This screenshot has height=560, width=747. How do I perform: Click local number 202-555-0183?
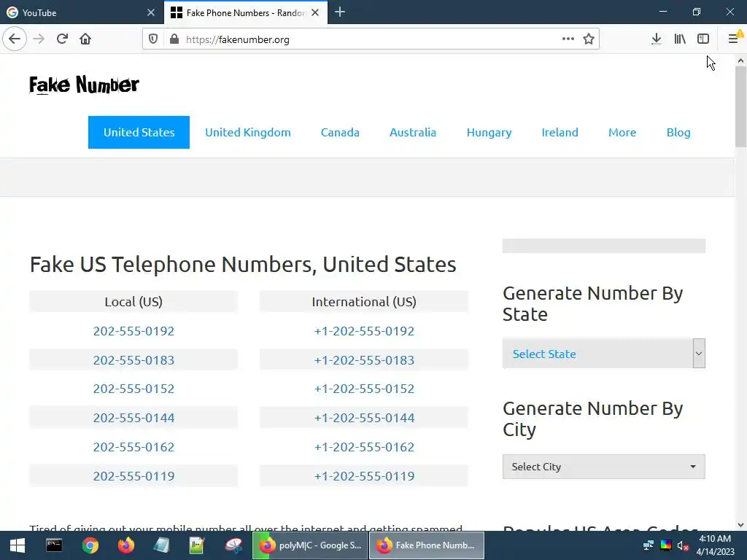tap(134, 360)
